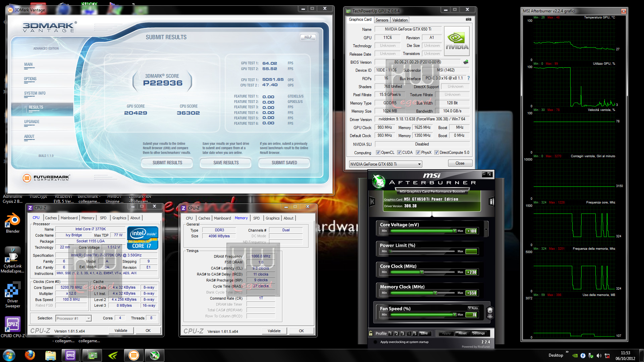Open the Sensors tab in GPU-Z
This screenshot has height=362, width=644.
[x=382, y=20]
